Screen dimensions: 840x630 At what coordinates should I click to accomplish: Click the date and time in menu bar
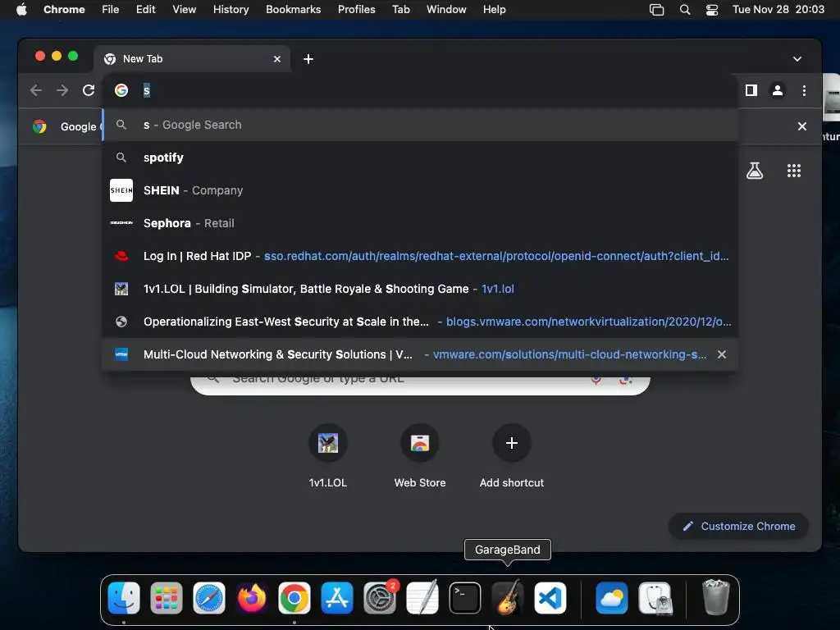click(x=778, y=10)
